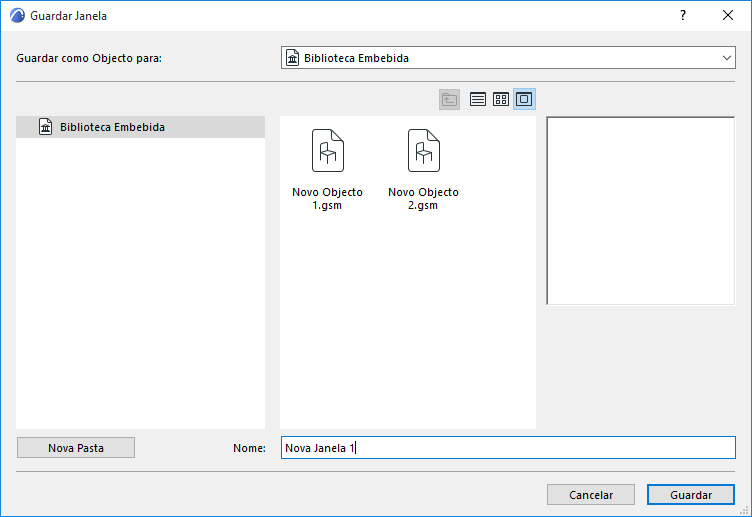
Task: Click the Guardar button
Action: point(691,495)
